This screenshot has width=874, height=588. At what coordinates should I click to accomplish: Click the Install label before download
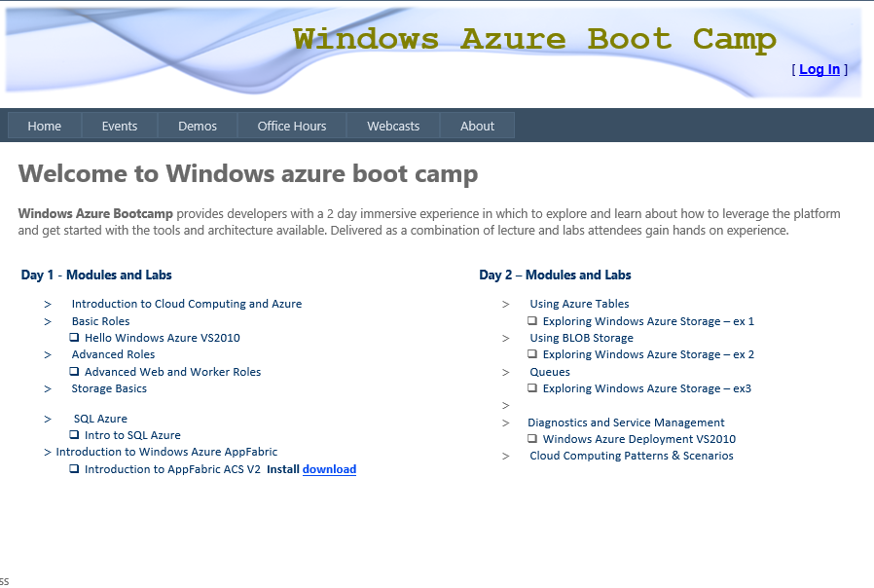(283, 469)
